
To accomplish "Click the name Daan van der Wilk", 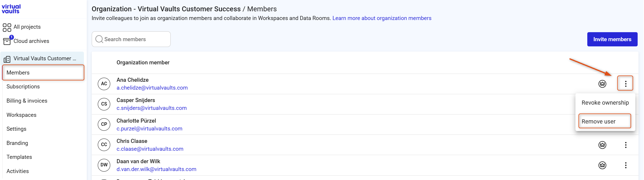I will pyautogui.click(x=138, y=161).
